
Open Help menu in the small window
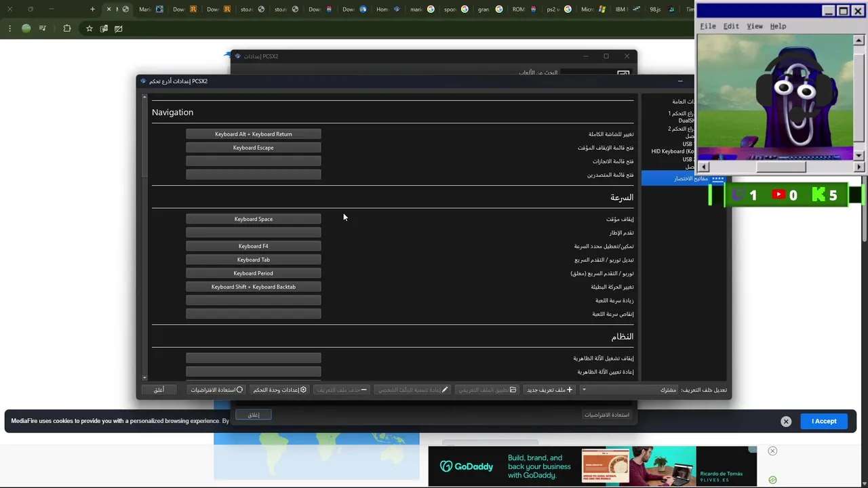pyautogui.click(x=778, y=26)
